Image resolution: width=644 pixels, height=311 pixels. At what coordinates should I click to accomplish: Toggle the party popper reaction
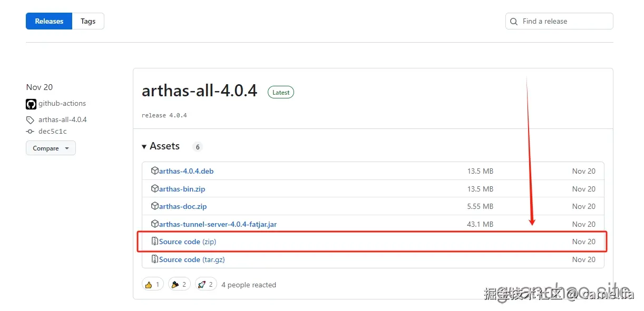click(x=179, y=285)
